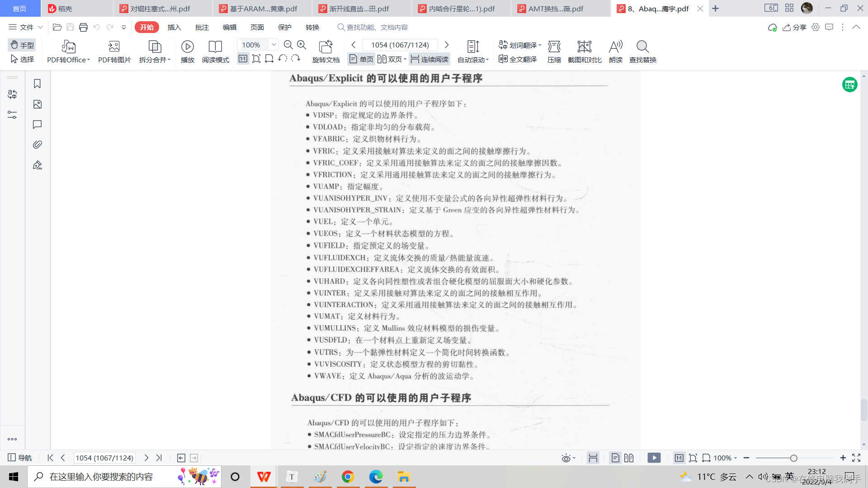Image resolution: width=868 pixels, height=488 pixels.
Task: Open the signature panel in sidebar
Action: pyautogui.click(x=38, y=165)
